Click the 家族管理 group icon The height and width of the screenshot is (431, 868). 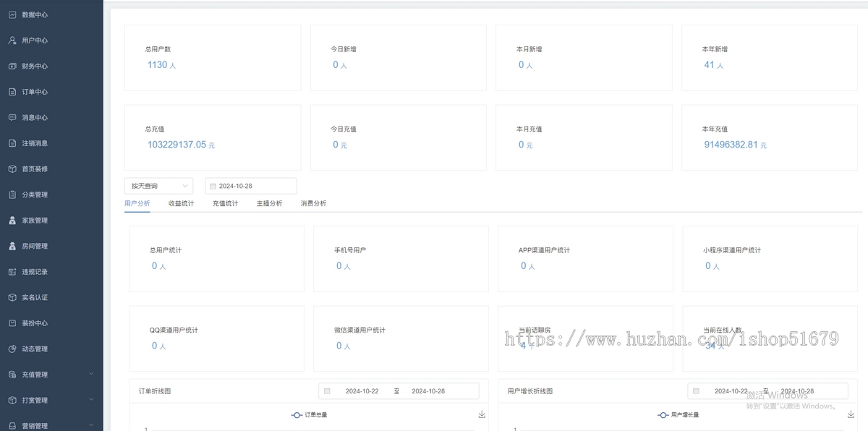point(12,221)
